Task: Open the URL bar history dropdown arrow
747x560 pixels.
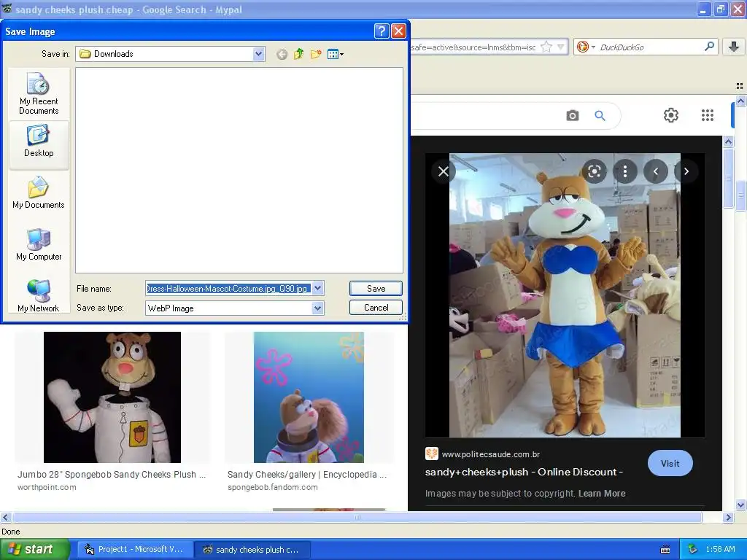Action: point(561,47)
